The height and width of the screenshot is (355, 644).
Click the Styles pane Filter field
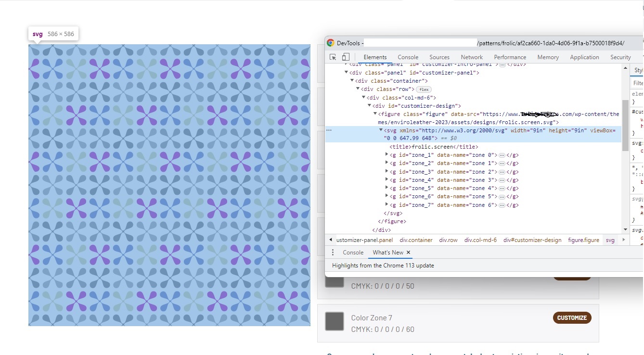[637, 83]
